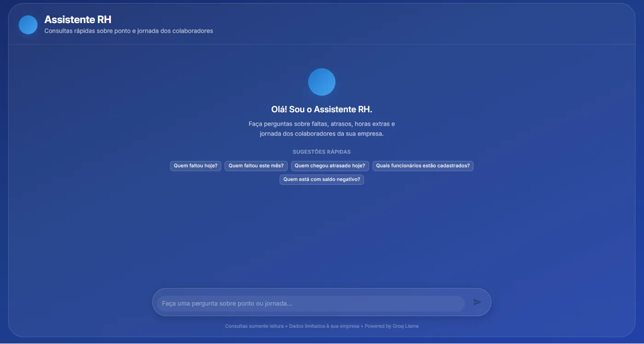644x344 pixels.
Task: Tap "Quem está com saldo negativo?" chip
Action: [x=322, y=180]
